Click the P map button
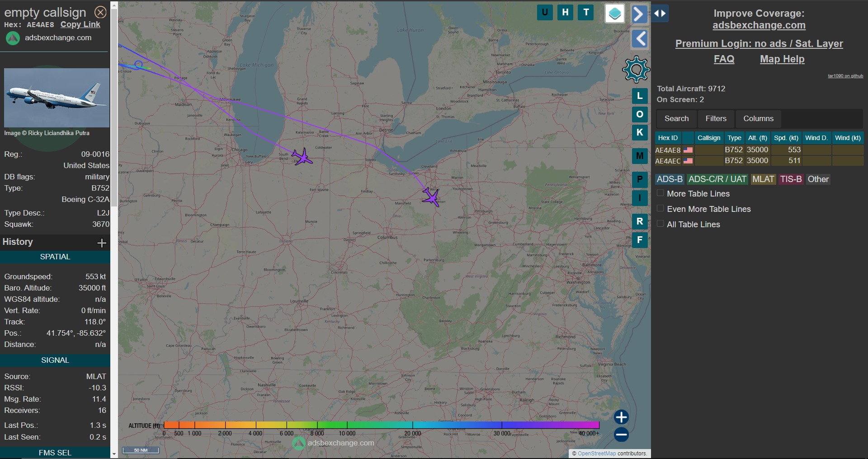 click(x=640, y=179)
